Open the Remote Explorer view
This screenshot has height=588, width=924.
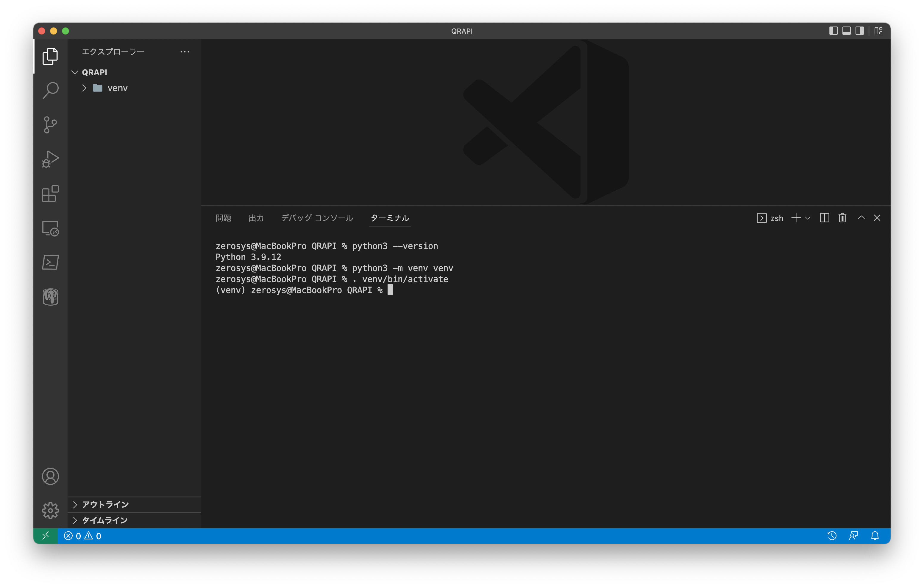point(50,228)
